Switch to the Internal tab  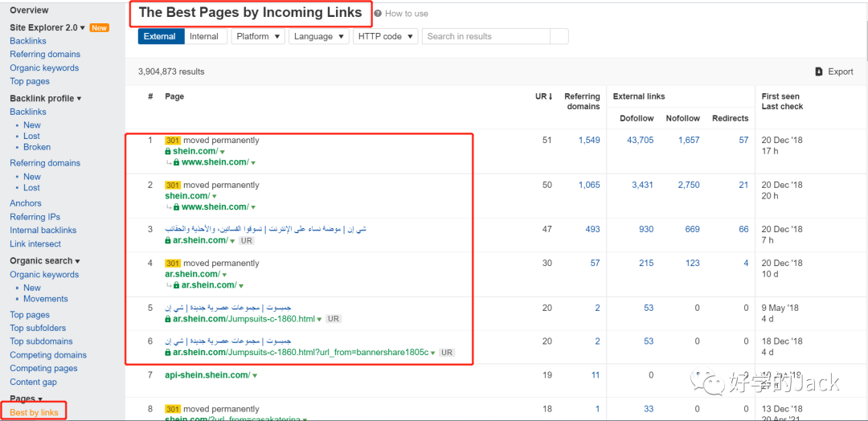pyautogui.click(x=204, y=36)
